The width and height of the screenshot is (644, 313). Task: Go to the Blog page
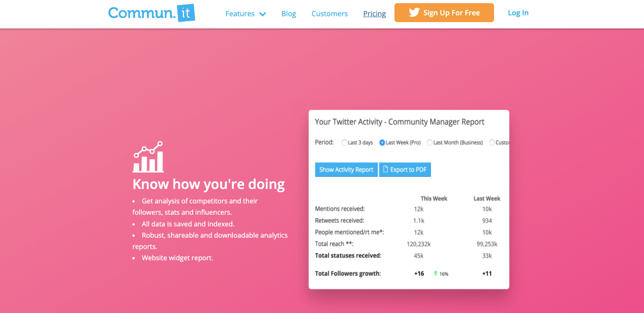pyautogui.click(x=289, y=14)
